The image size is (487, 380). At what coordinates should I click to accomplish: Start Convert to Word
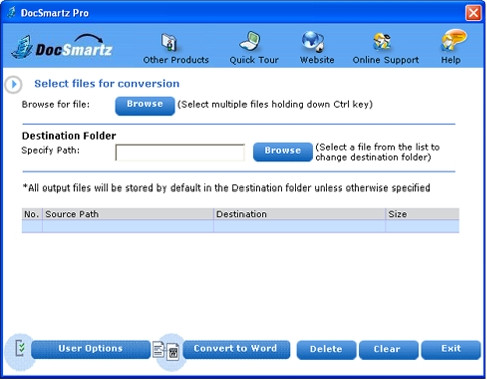click(236, 349)
